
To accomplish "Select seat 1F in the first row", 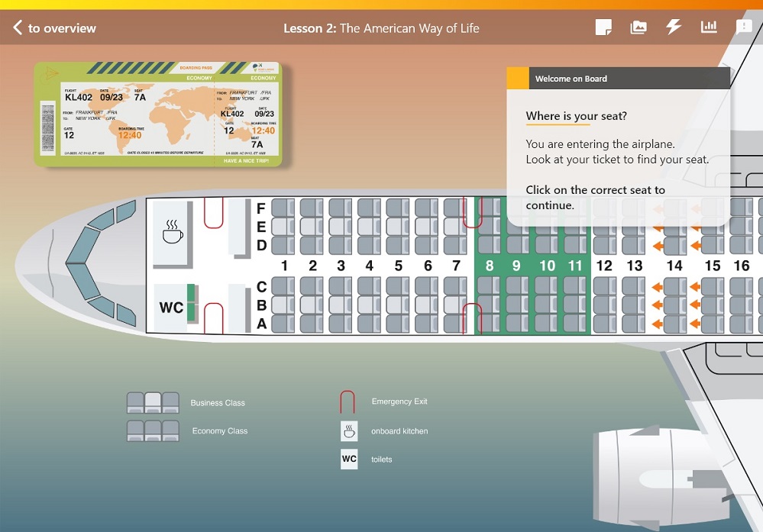I will click(x=283, y=208).
